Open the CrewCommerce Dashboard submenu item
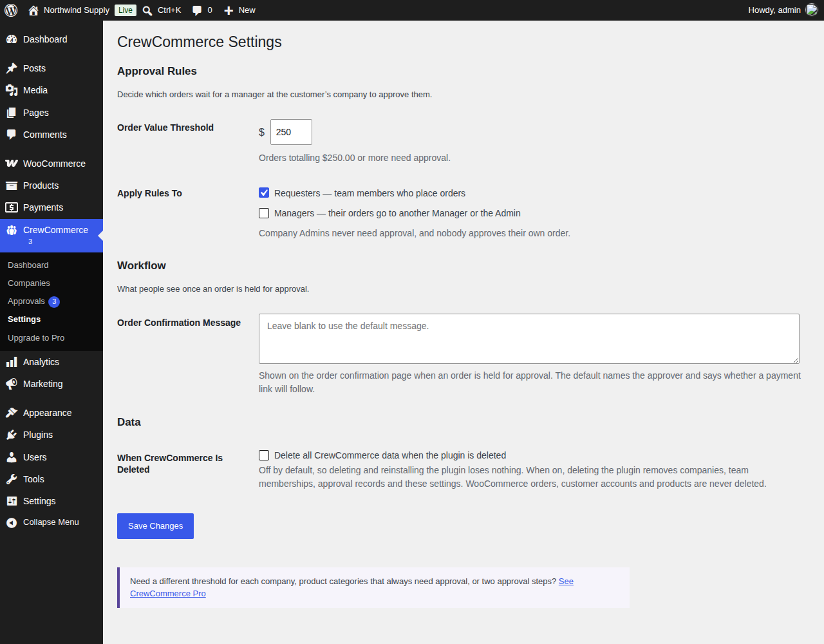Image resolution: width=824 pixels, height=644 pixels. click(x=28, y=265)
